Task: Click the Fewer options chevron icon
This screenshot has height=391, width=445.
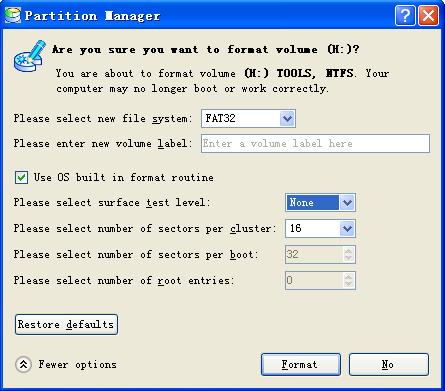Action: coord(23,364)
